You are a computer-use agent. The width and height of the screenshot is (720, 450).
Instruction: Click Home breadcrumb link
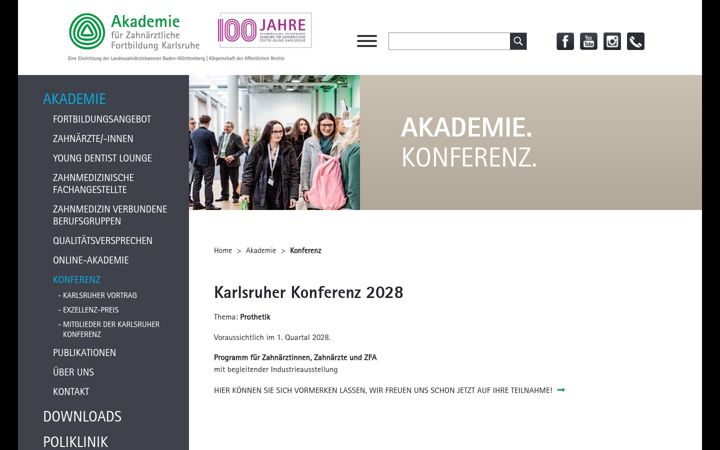pos(223,250)
